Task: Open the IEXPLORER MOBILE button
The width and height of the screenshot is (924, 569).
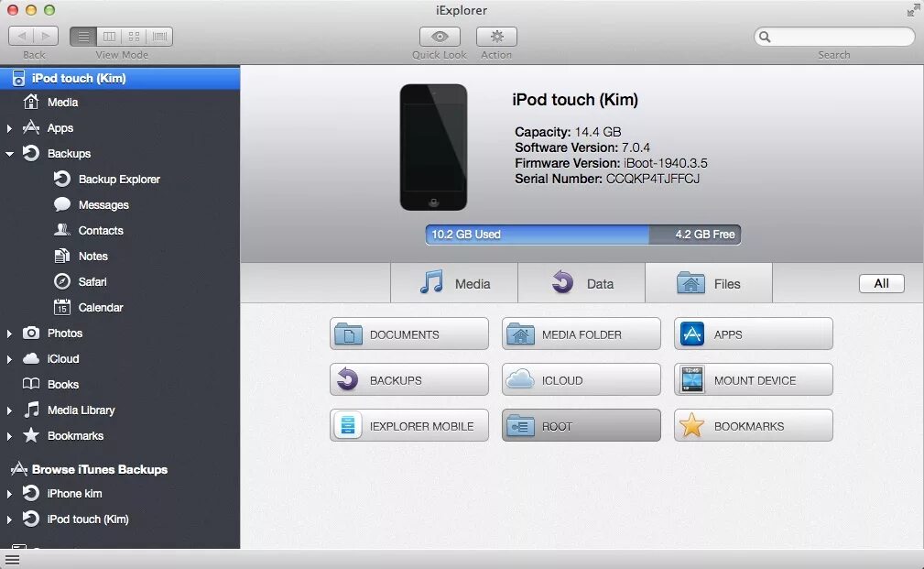Action: (x=409, y=426)
